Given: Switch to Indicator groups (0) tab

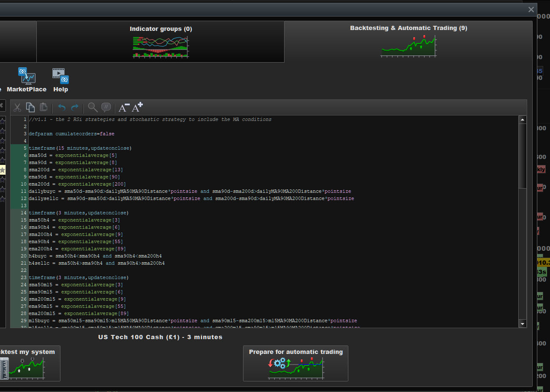Looking at the screenshot, I should pos(161,42).
